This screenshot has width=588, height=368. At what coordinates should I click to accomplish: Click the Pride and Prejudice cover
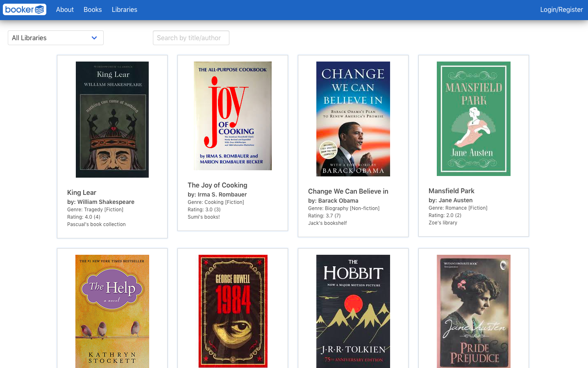pos(474,311)
